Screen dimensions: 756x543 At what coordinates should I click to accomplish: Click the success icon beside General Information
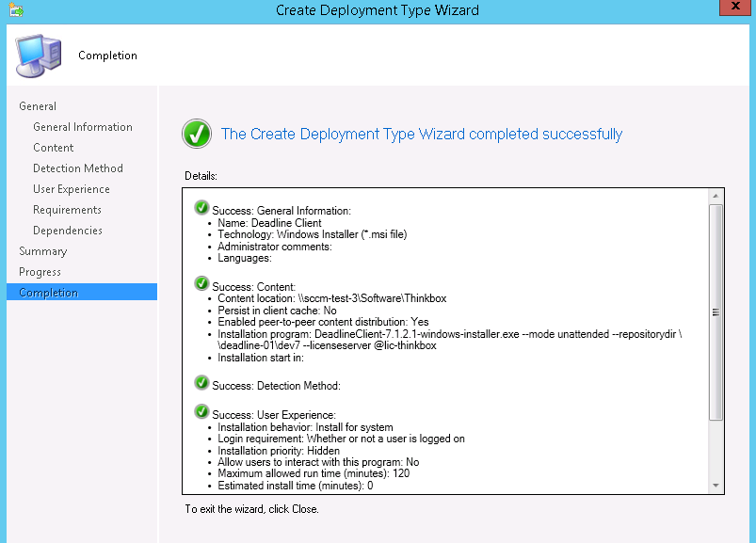(x=201, y=205)
